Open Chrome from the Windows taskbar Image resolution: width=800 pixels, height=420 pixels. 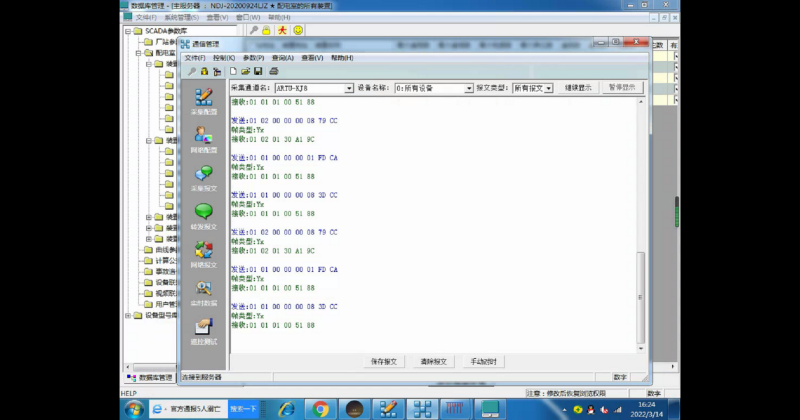tap(320, 409)
